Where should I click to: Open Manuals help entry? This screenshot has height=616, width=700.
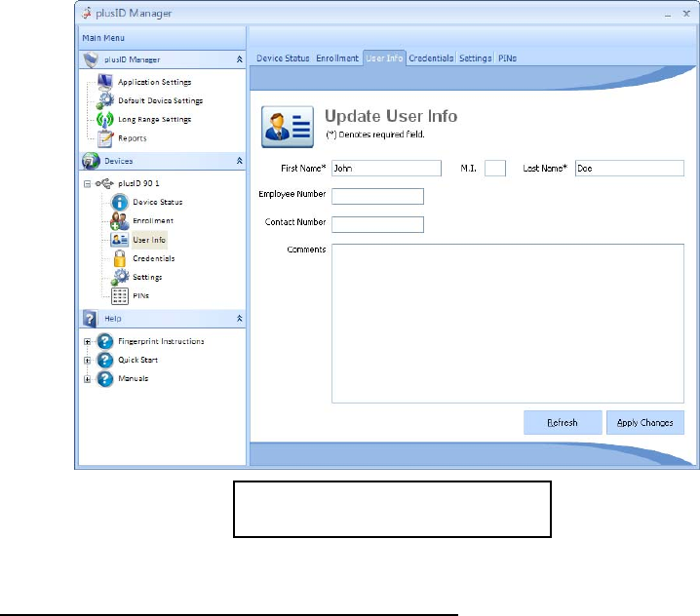pos(133,378)
